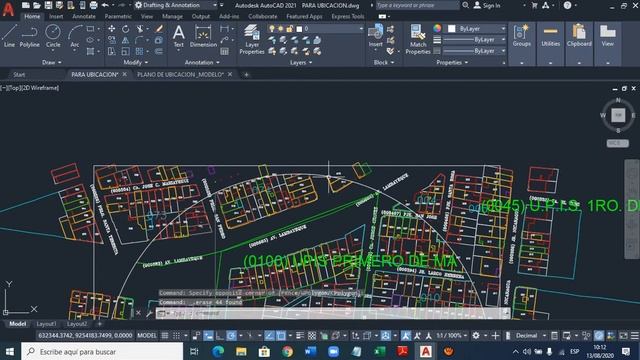Open the Autodesk App Store cart icon
The width and height of the screenshot is (640, 360).
(x=534, y=5)
